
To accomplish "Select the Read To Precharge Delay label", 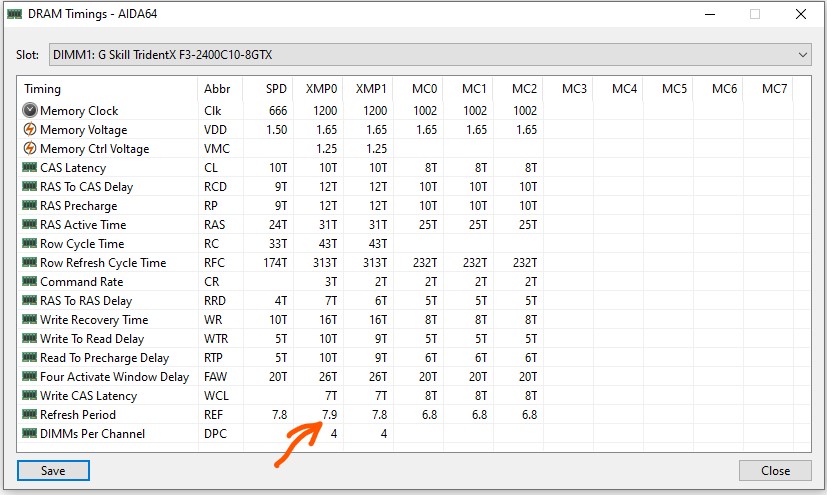I will [105, 357].
